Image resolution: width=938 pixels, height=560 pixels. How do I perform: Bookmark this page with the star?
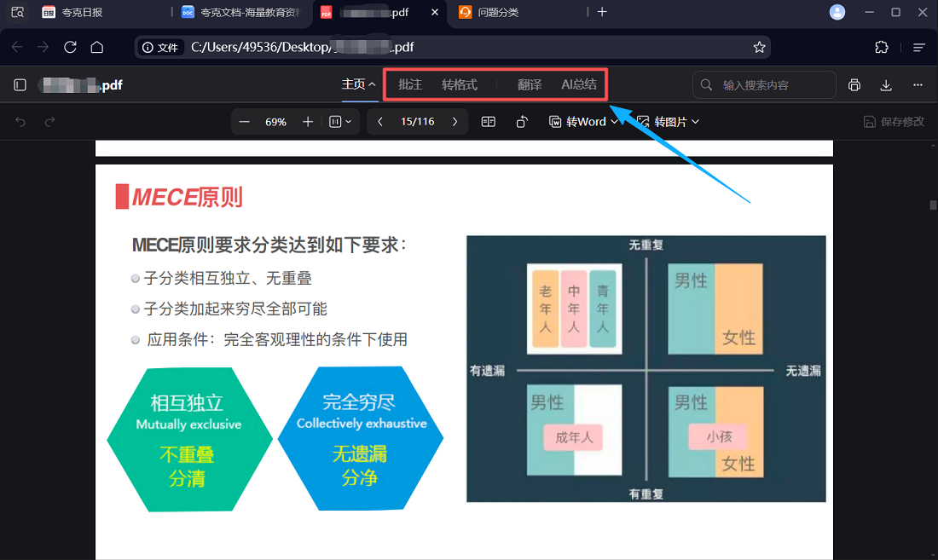pos(759,47)
